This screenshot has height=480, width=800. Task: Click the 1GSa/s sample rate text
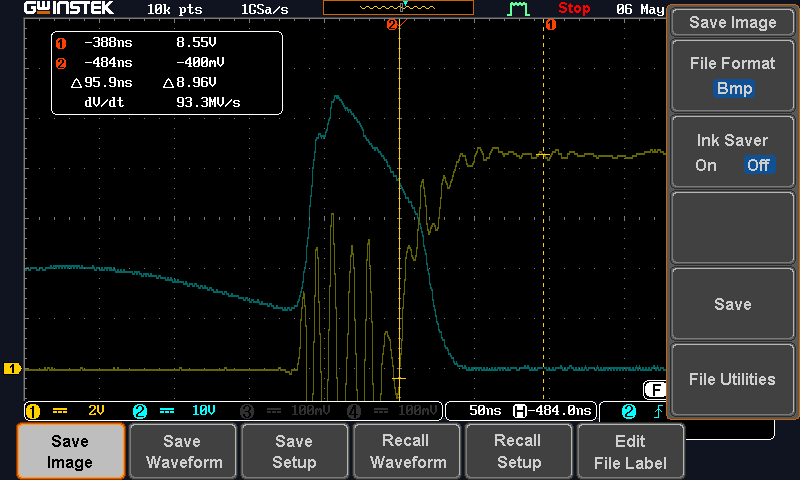[x=264, y=9]
